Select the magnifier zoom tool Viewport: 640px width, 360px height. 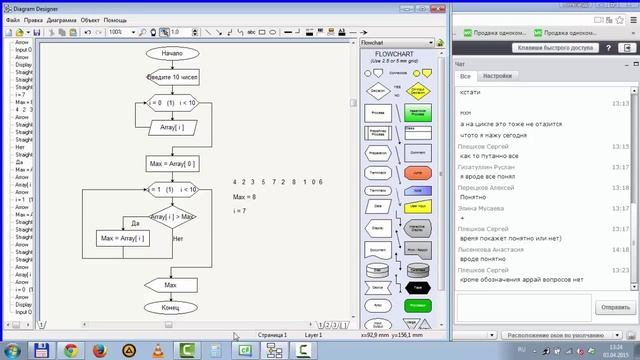142,32
